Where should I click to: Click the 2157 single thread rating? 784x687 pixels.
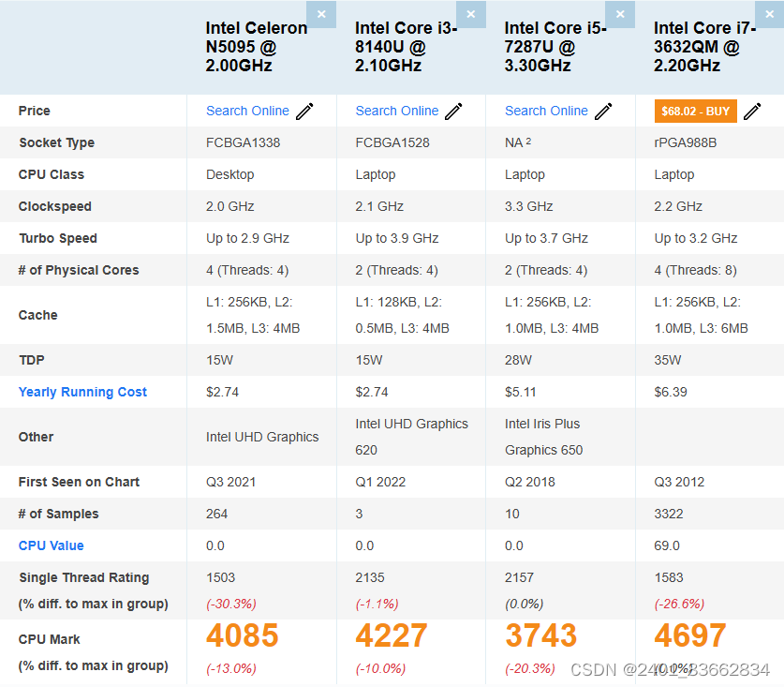coord(520,577)
